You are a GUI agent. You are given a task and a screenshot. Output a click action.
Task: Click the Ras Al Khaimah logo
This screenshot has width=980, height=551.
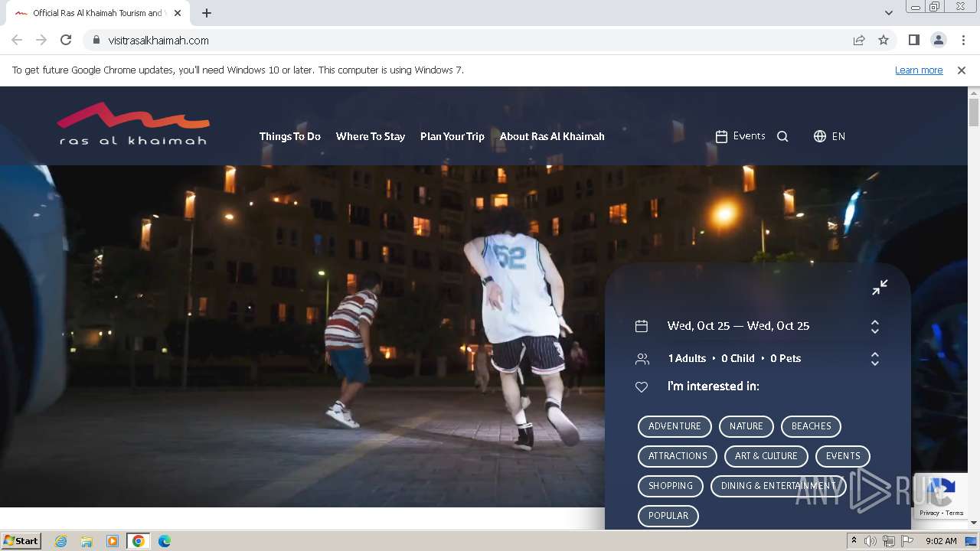pyautogui.click(x=133, y=124)
